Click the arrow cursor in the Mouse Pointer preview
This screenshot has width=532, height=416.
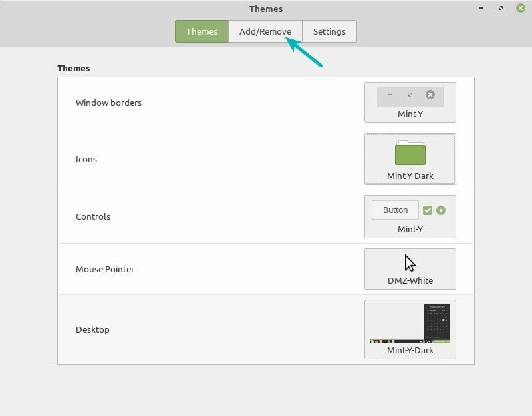409,262
